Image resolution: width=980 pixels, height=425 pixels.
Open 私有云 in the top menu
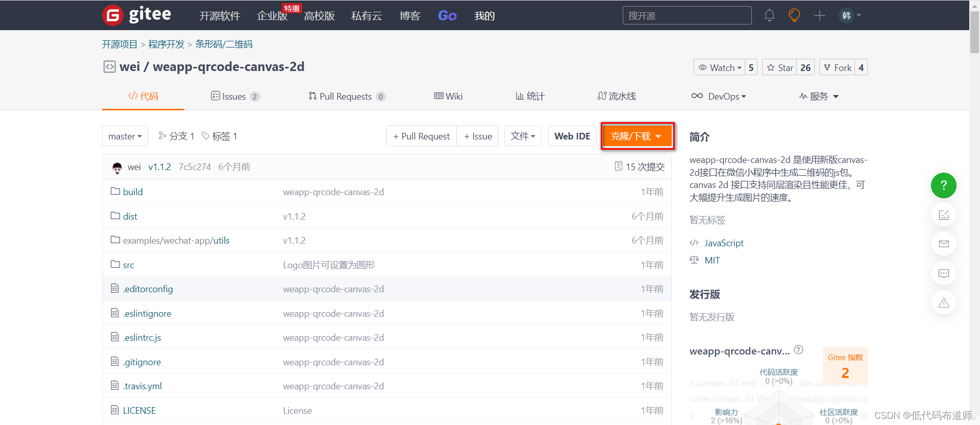pyautogui.click(x=366, y=16)
